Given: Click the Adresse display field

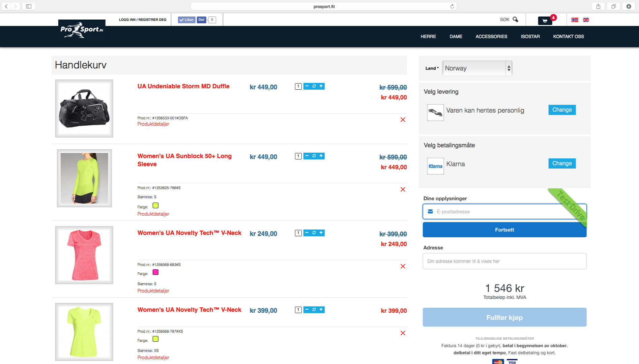Looking at the screenshot, I should click(504, 261).
